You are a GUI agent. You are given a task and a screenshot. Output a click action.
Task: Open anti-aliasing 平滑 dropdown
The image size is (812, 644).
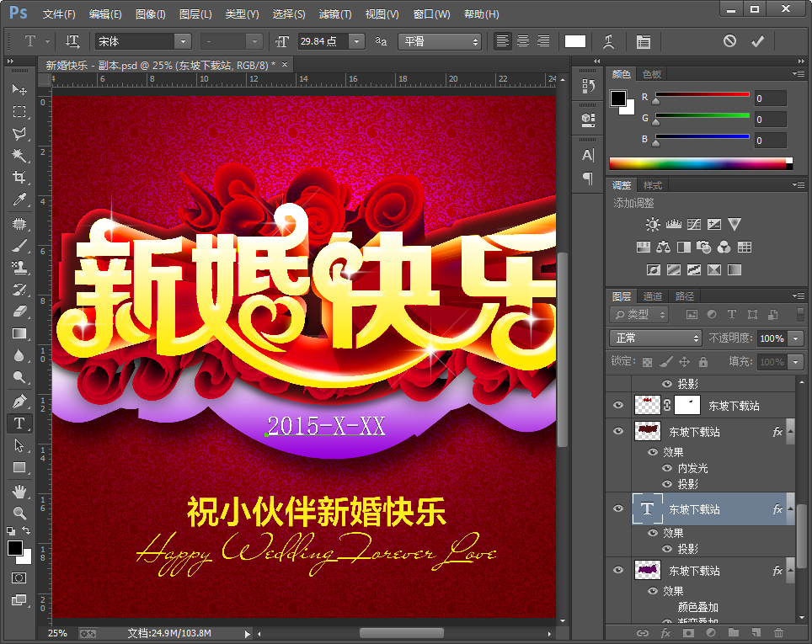439,41
